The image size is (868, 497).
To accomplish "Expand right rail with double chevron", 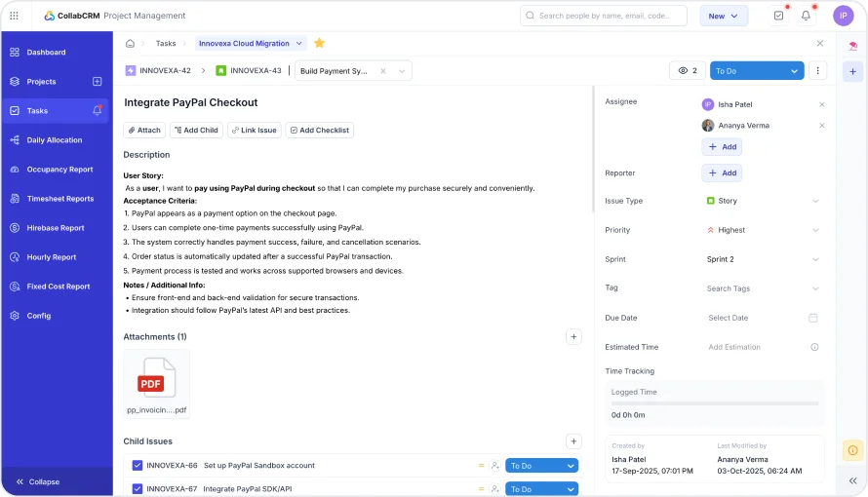I will [852, 481].
